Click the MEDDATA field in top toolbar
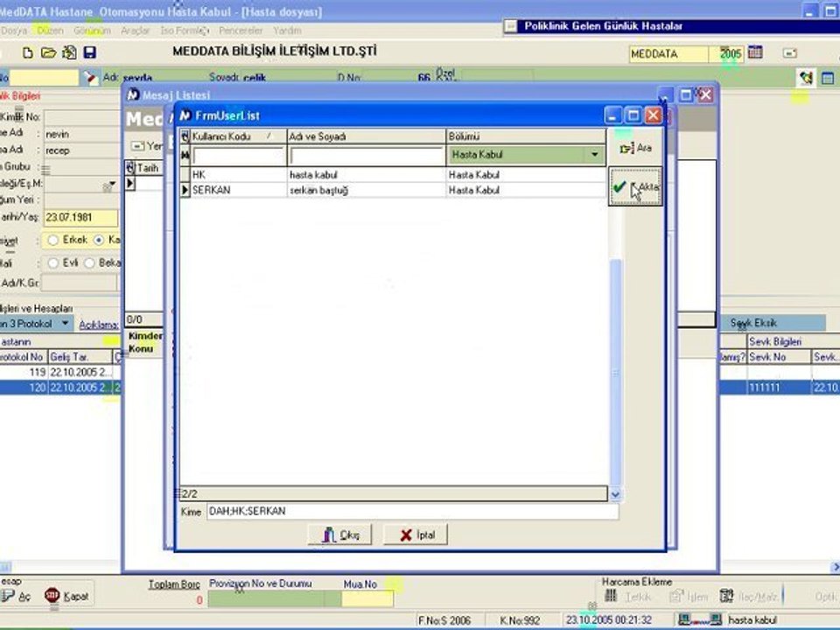This screenshot has height=630, width=840. (668, 53)
